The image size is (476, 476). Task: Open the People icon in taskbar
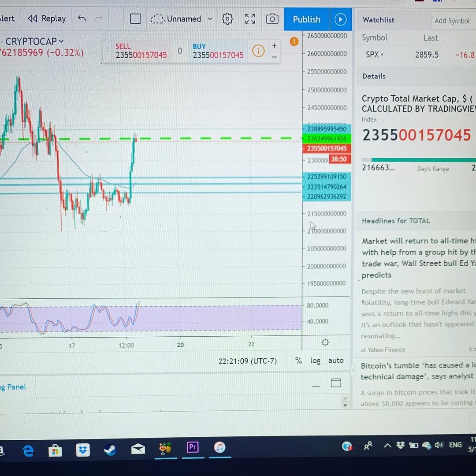click(x=368, y=446)
